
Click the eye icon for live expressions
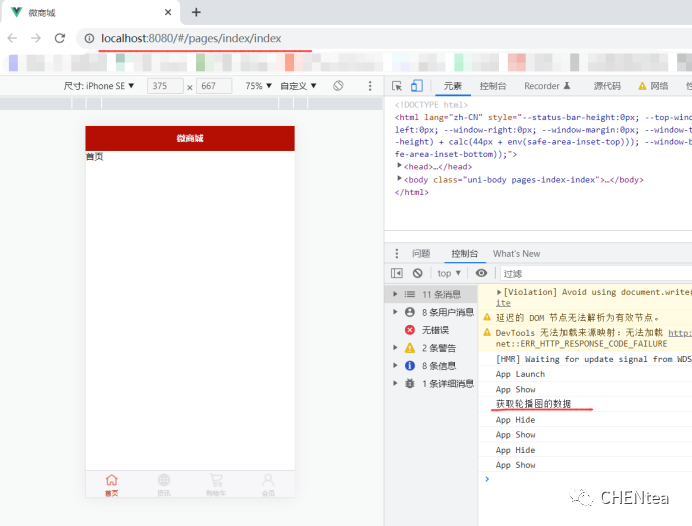tap(481, 273)
